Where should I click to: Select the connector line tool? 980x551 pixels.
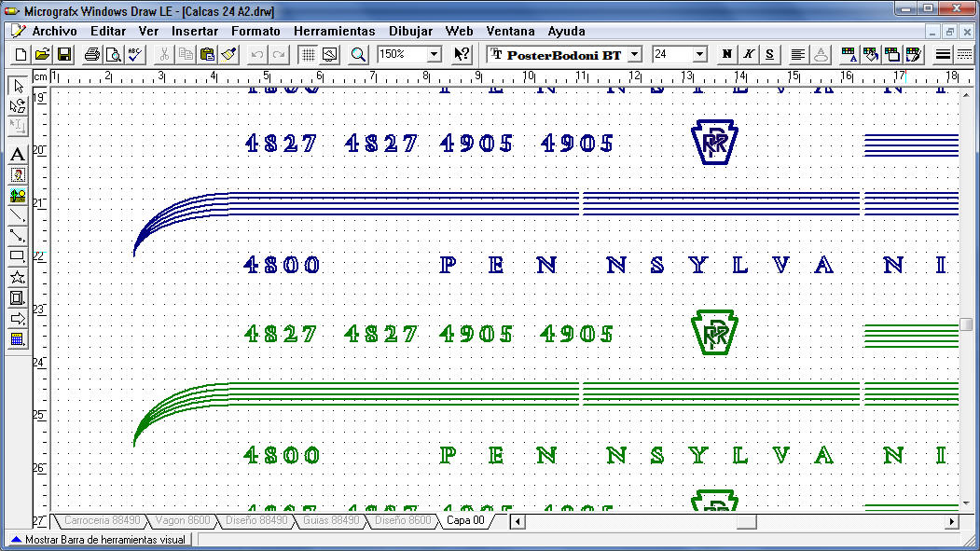18,236
